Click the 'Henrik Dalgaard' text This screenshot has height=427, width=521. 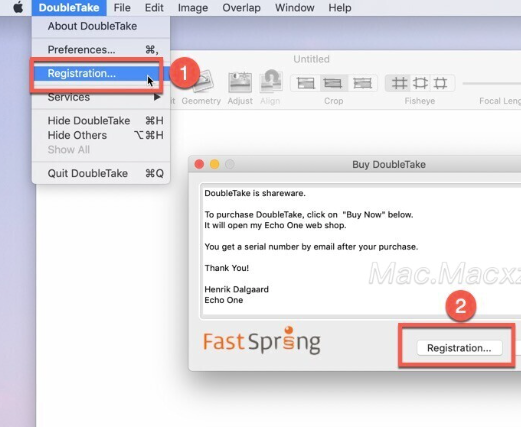click(x=236, y=289)
